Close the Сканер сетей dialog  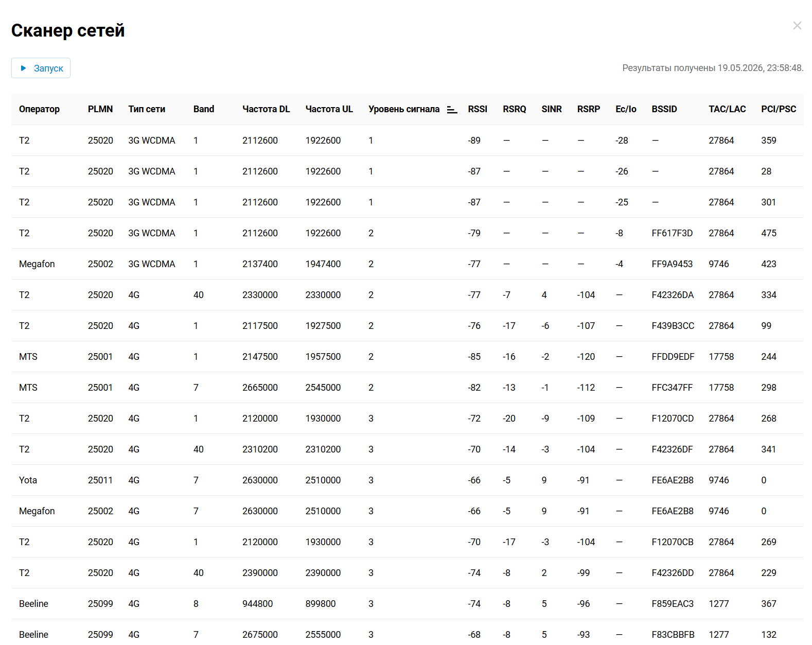point(797,26)
